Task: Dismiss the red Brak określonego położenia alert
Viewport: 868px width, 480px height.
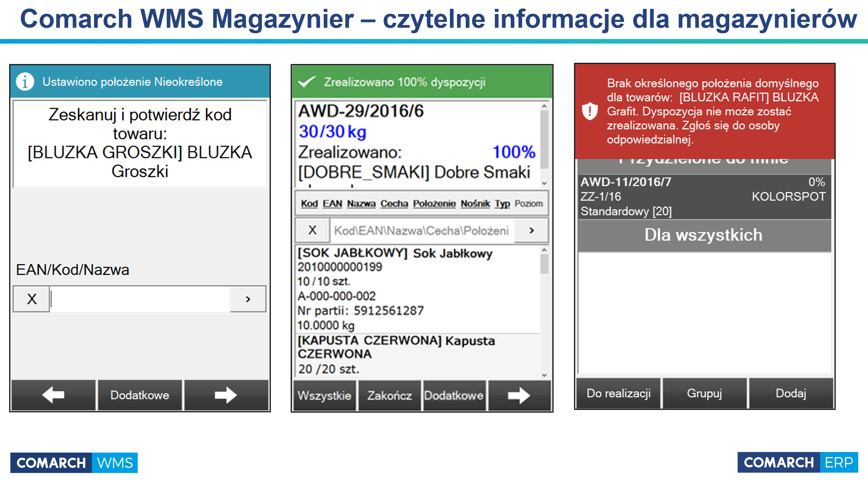Action: click(x=705, y=111)
